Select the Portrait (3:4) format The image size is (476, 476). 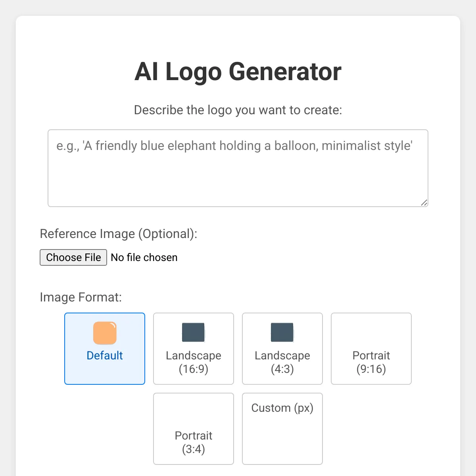click(x=193, y=428)
